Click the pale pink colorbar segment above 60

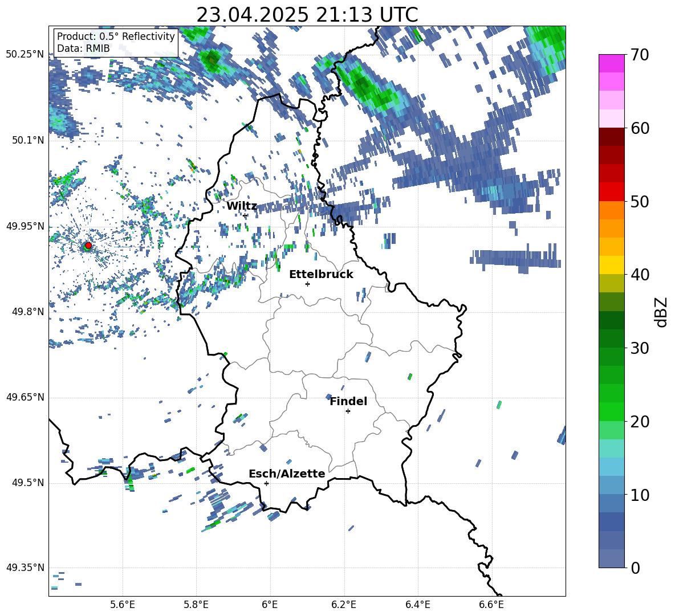611,119
